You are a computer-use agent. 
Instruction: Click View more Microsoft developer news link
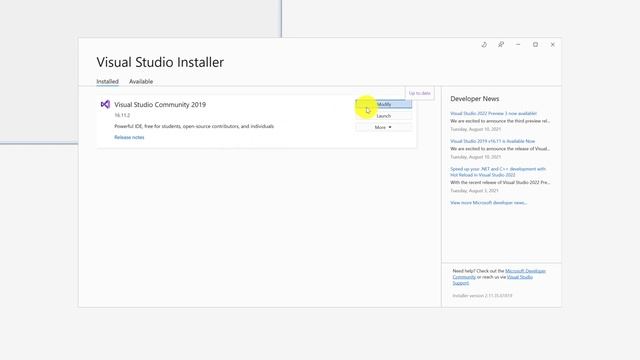point(489,202)
